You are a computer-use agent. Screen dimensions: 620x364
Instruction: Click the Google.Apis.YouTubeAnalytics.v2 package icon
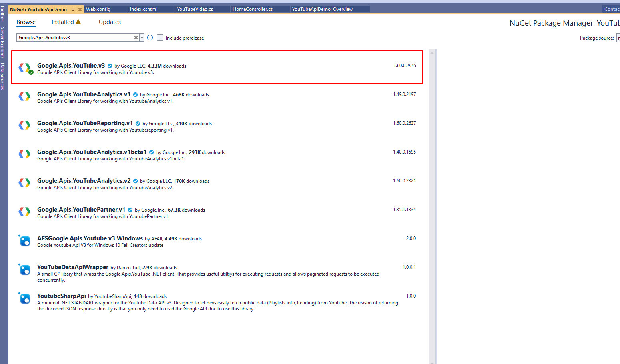pos(24,183)
